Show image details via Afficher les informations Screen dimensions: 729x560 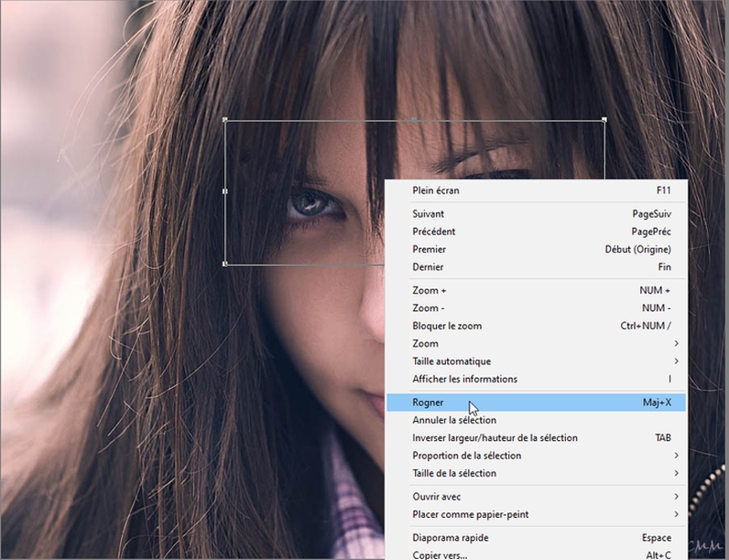point(464,379)
